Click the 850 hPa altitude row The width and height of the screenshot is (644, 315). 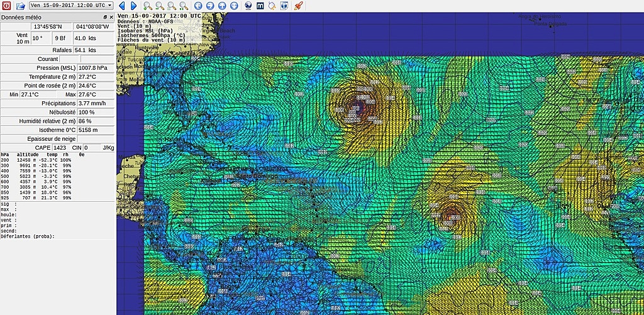(x=36, y=192)
